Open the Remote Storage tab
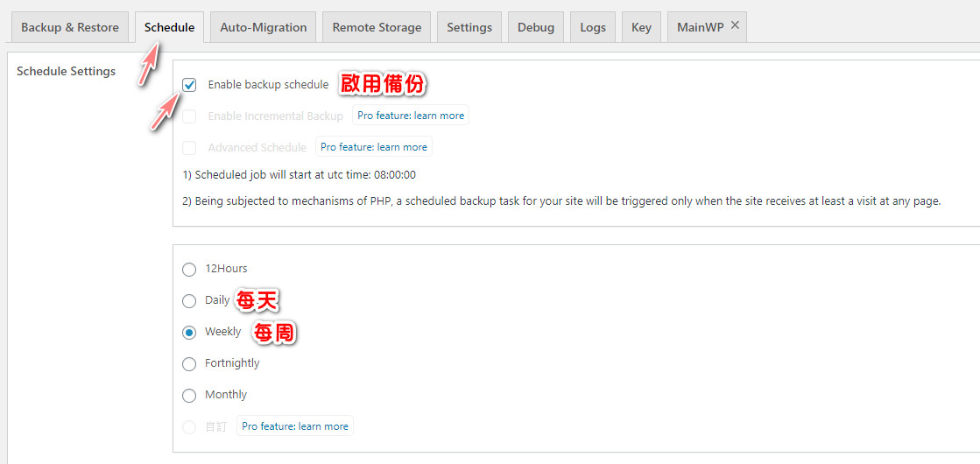The height and width of the screenshot is (464, 980). tap(377, 27)
